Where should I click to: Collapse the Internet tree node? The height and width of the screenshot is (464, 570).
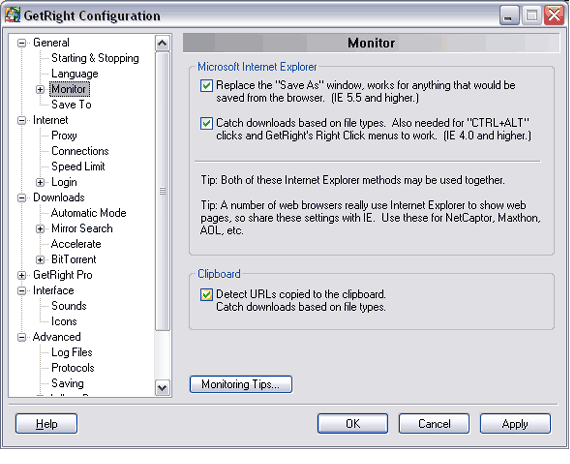pyautogui.click(x=22, y=120)
